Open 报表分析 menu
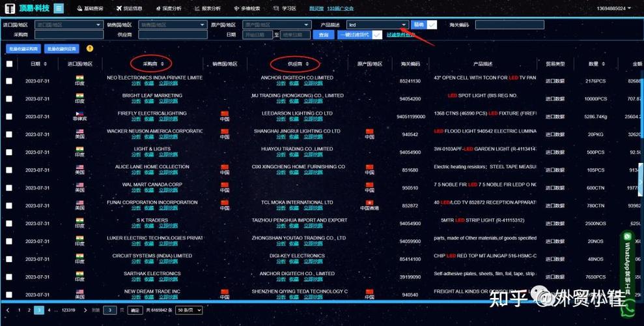 208,8
